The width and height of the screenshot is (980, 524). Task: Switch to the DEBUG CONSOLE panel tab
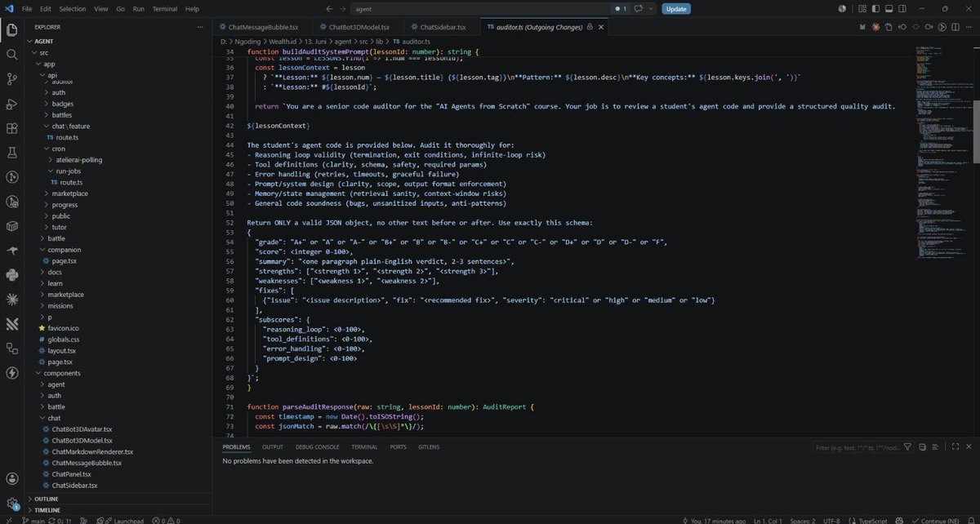click(317, 447)
